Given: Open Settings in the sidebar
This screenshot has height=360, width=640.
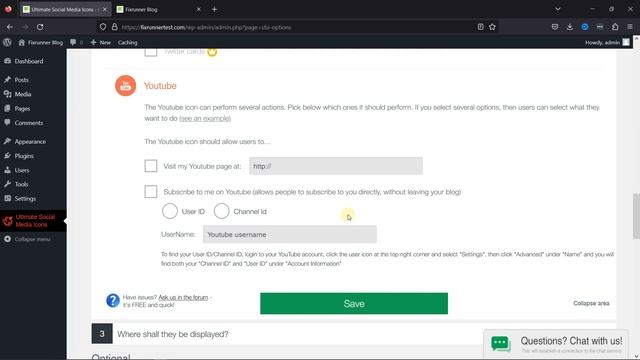Looking at the screenshot, I should click(x=25, y=199).
